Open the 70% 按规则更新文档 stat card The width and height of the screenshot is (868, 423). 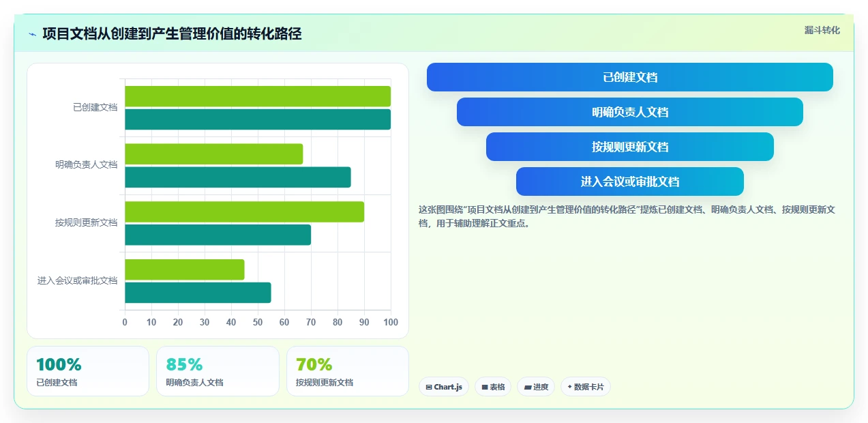click(347, 371)
